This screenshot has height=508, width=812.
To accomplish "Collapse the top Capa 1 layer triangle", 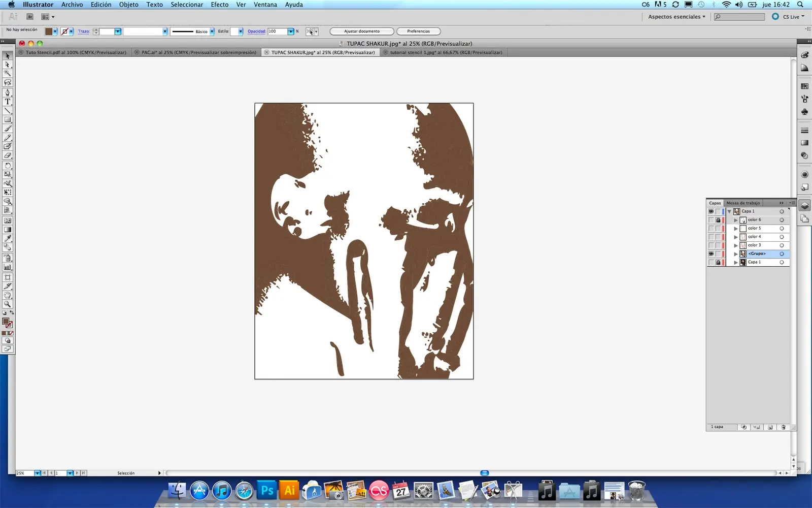I will tap(729, 211).
